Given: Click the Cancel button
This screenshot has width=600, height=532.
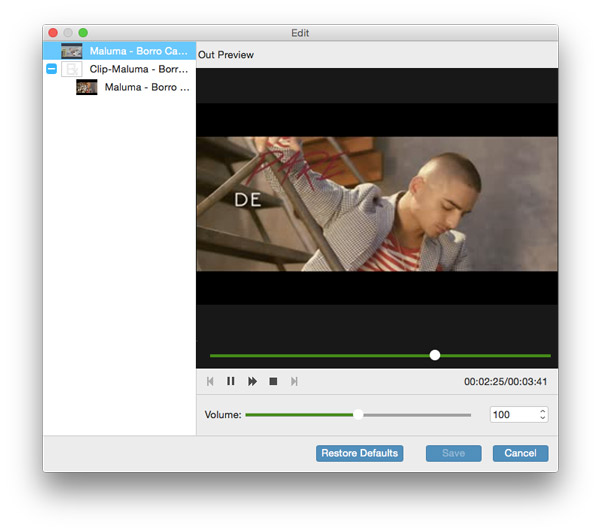Looking at the screenshot, I should [x=520, y=453].
